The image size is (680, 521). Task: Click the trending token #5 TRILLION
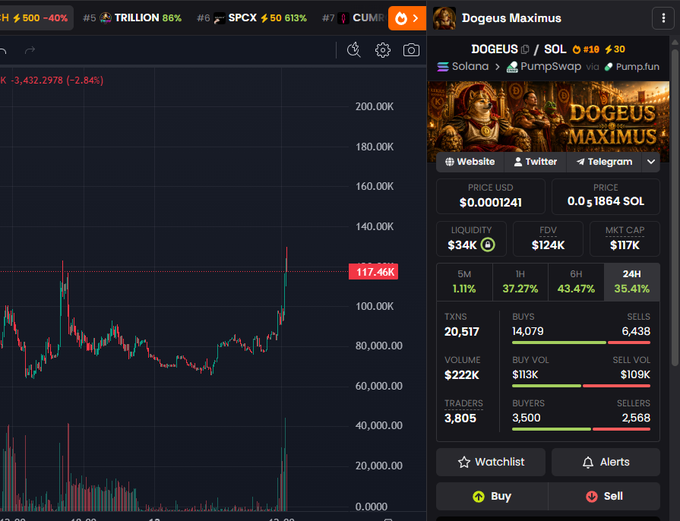click(x=132, y=18)
